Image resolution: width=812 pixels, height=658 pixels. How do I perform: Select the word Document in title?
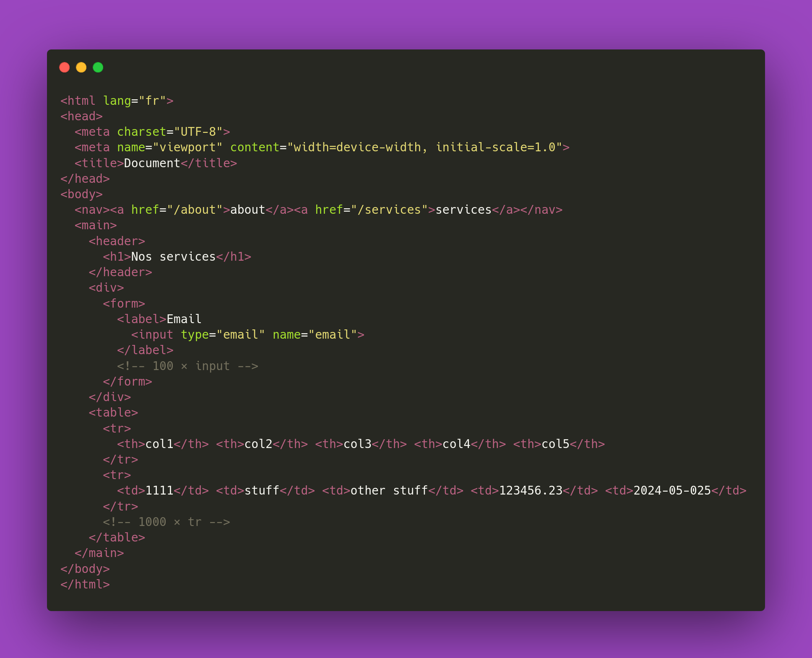(152, 163)
